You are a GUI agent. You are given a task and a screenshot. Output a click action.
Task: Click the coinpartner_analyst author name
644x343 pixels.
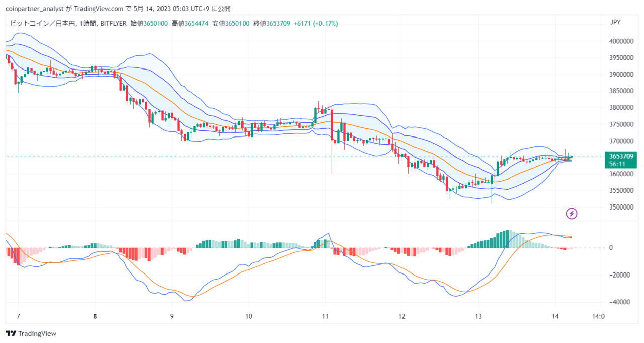[35, 9]
